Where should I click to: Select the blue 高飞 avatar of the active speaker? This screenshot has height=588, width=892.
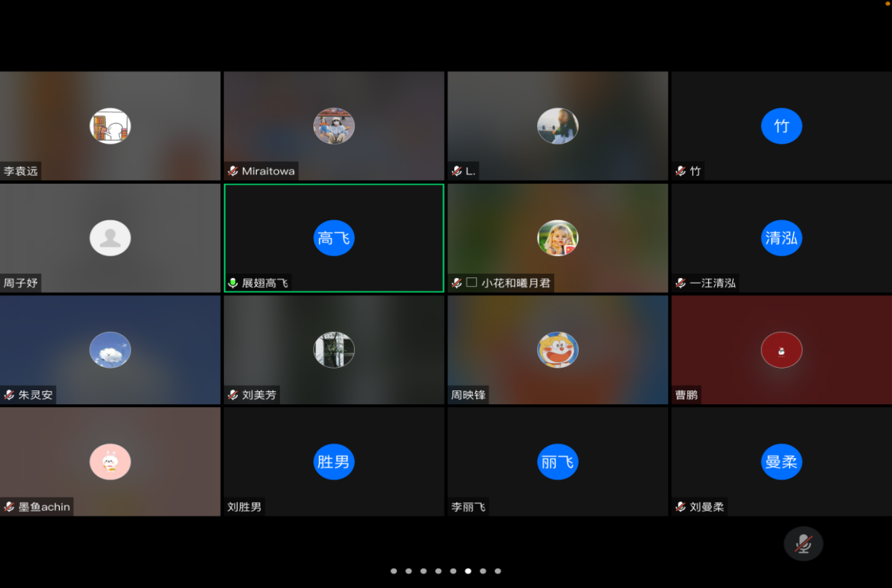(334, 238)
